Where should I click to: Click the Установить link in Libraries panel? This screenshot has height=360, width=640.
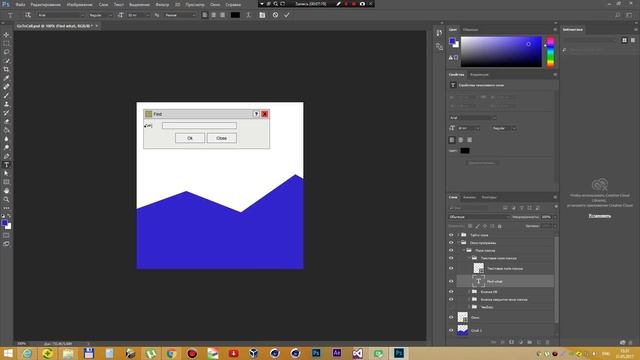pyautogui.click(x=600, y=216)
